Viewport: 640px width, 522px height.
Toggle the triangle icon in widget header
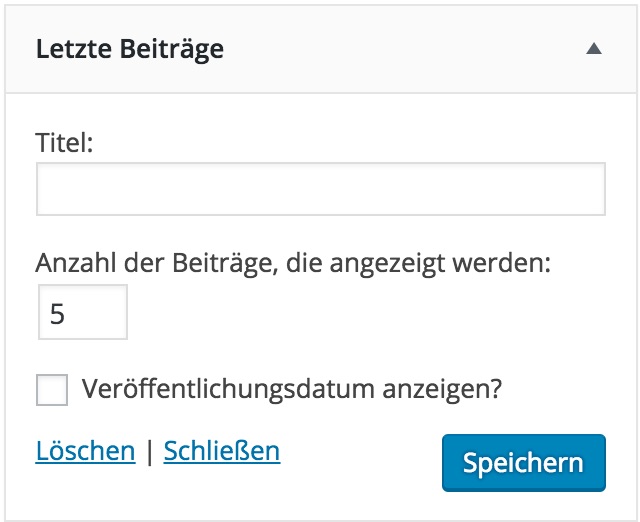point(594,48)
